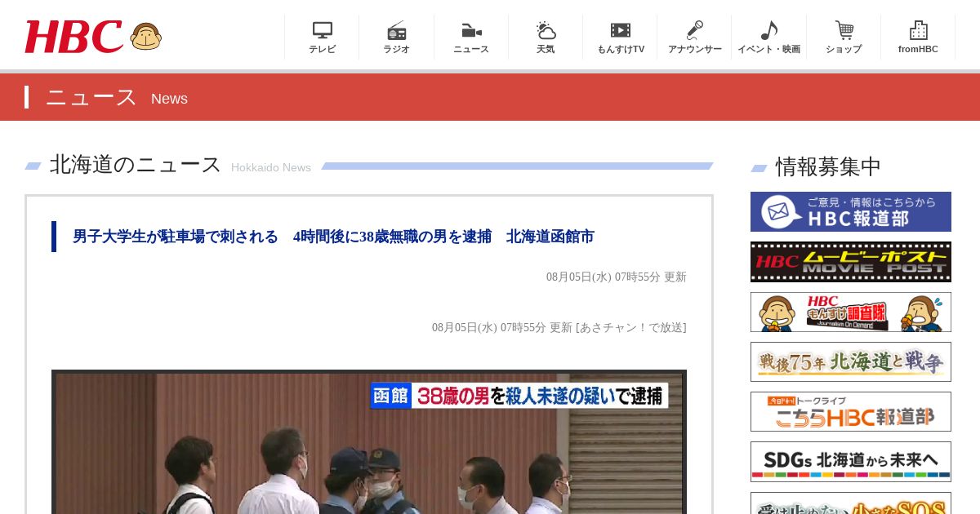This screenshot has width=980, height=514.
Task: Open the 天気 weather icon
Action: pos(546,30)
